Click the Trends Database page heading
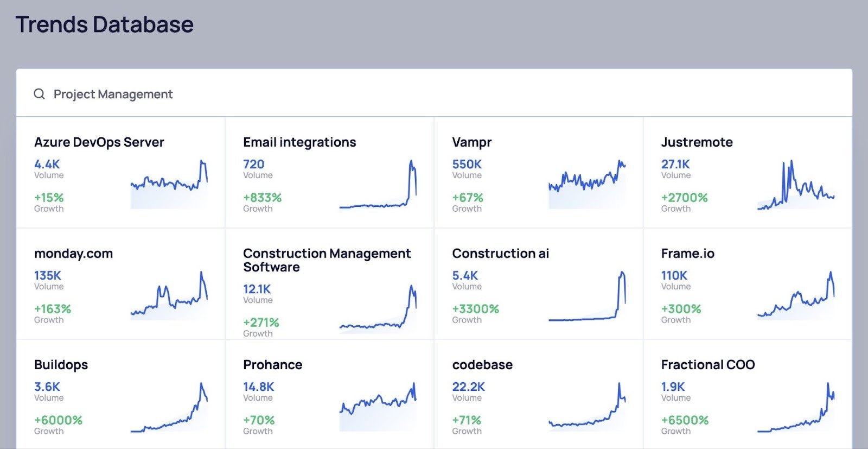Image resolution: width=868 pixels, height=449 pixels. pos(104,24)
